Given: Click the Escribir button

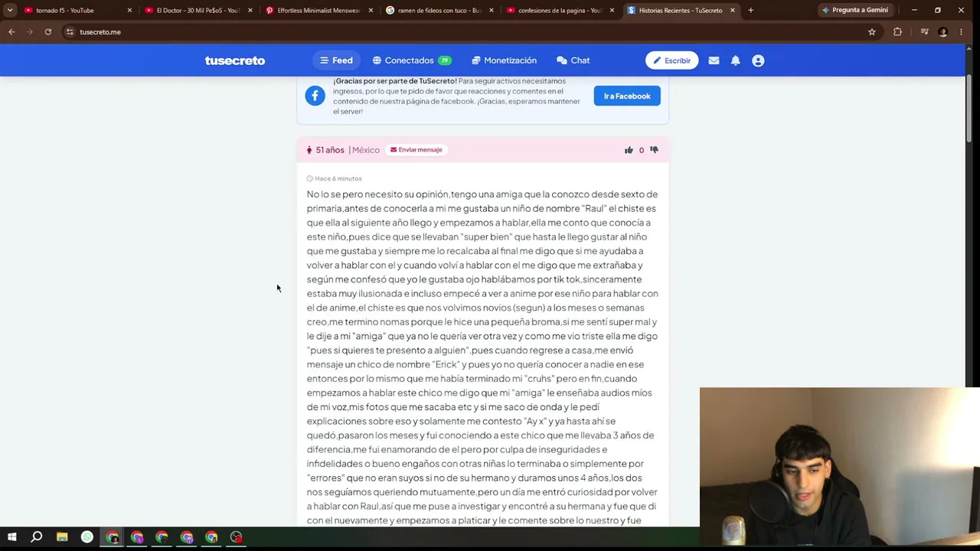Looking at the screenshot, I should [671, 60].
